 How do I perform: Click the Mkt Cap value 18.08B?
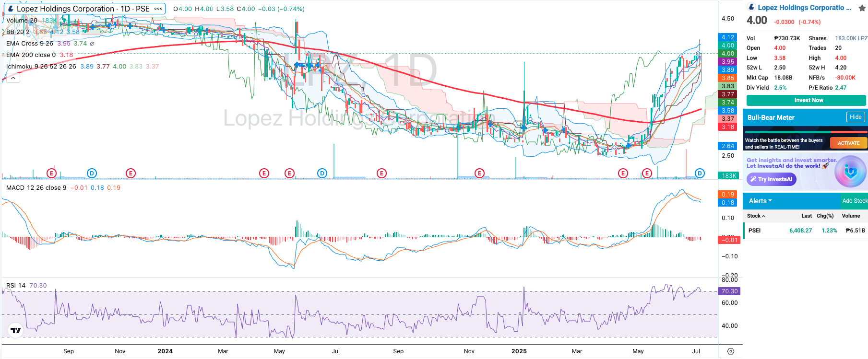pyautogui.click(x=783, y=78)
